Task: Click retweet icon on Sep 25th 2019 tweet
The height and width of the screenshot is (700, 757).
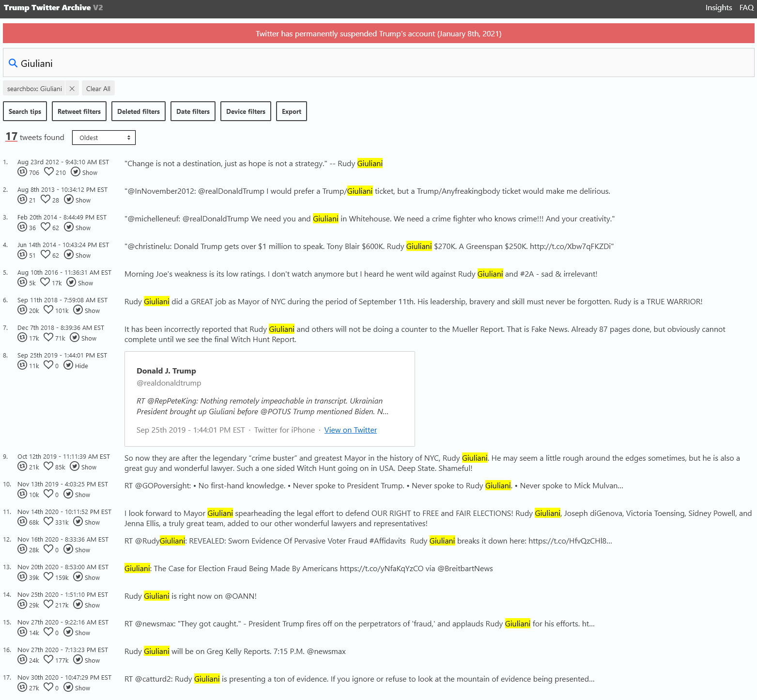Action: click(x=22, y=365)
